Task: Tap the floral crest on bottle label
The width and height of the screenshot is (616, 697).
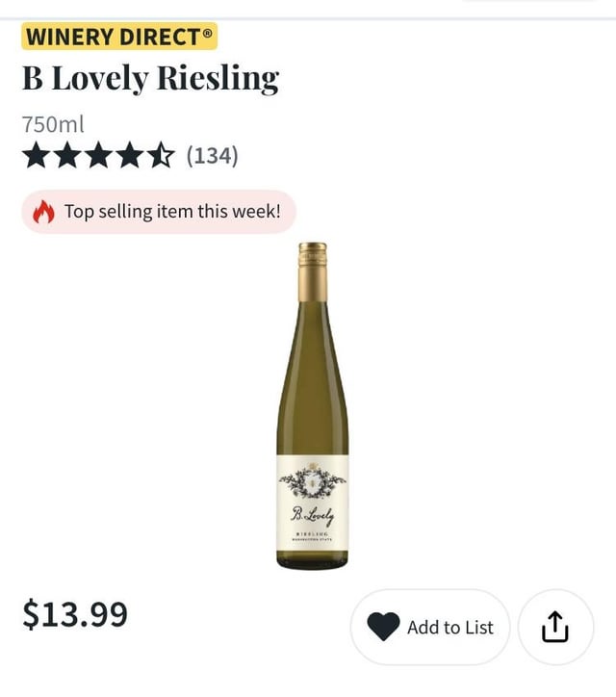Action: (312, 480)
